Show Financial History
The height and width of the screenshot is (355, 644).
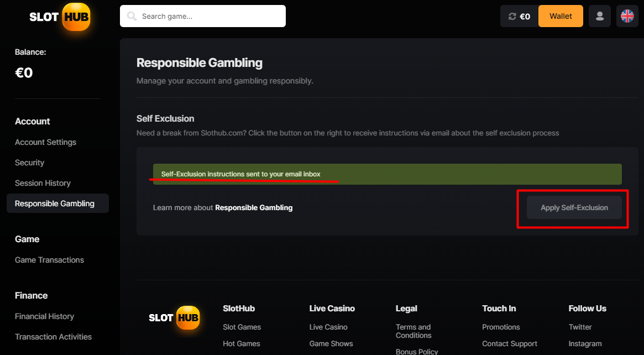[44, 316]
